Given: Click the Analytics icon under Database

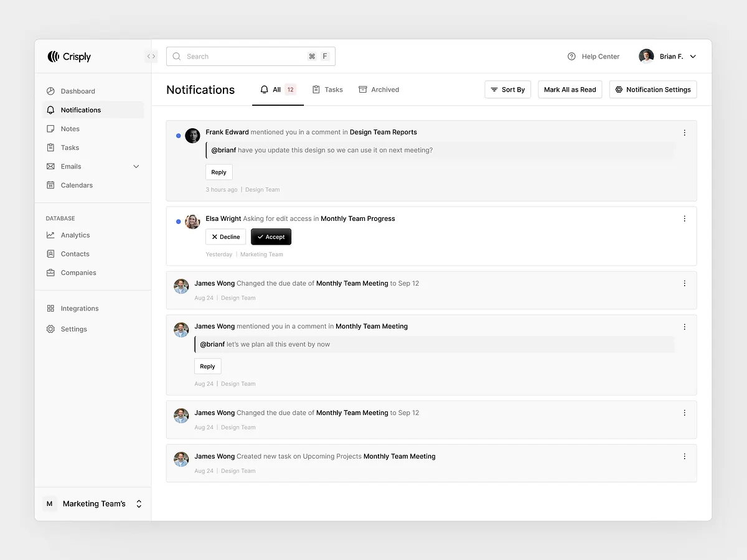Looking at the screenshot, I should 50,235.
